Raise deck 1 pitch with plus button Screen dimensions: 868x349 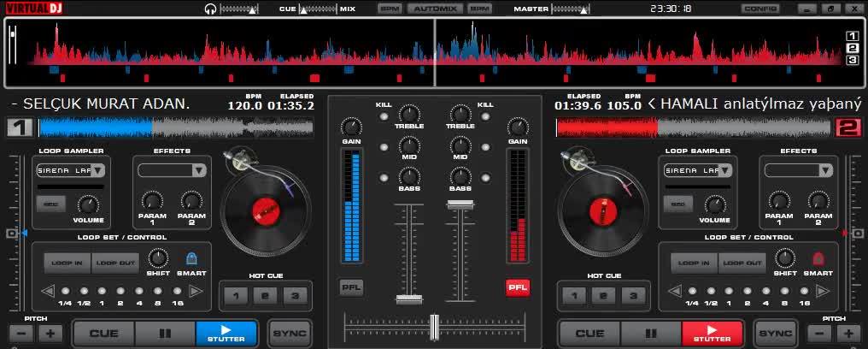[x=50, y=334]
